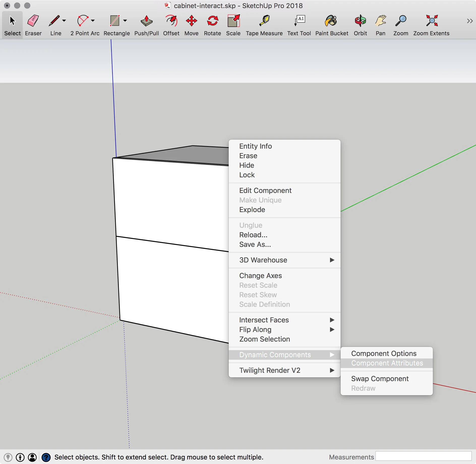Expand the Intersect Faces submenu

tap(284, 320)
